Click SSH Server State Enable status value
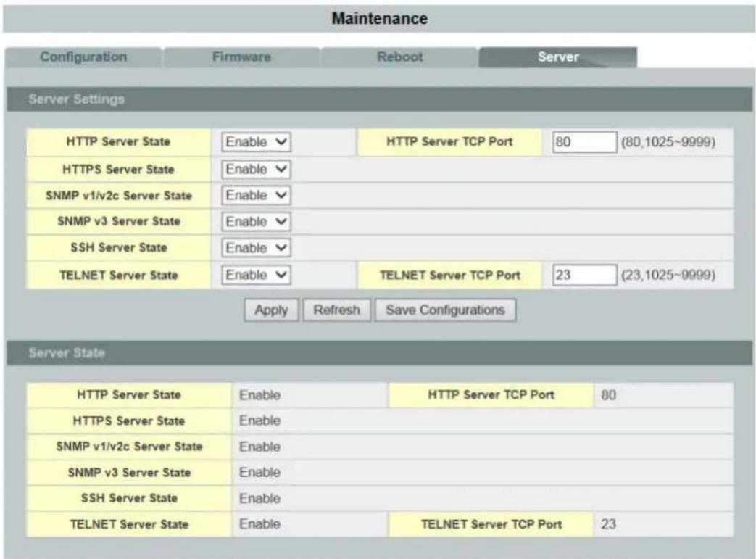The height and width of the screenshot is (559, 756). point(260,498)
